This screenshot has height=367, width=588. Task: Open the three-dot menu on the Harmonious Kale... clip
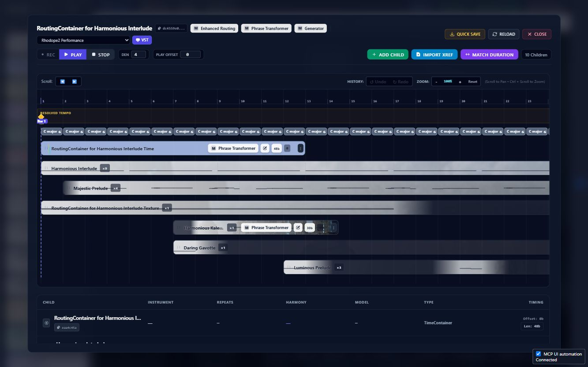333,228
